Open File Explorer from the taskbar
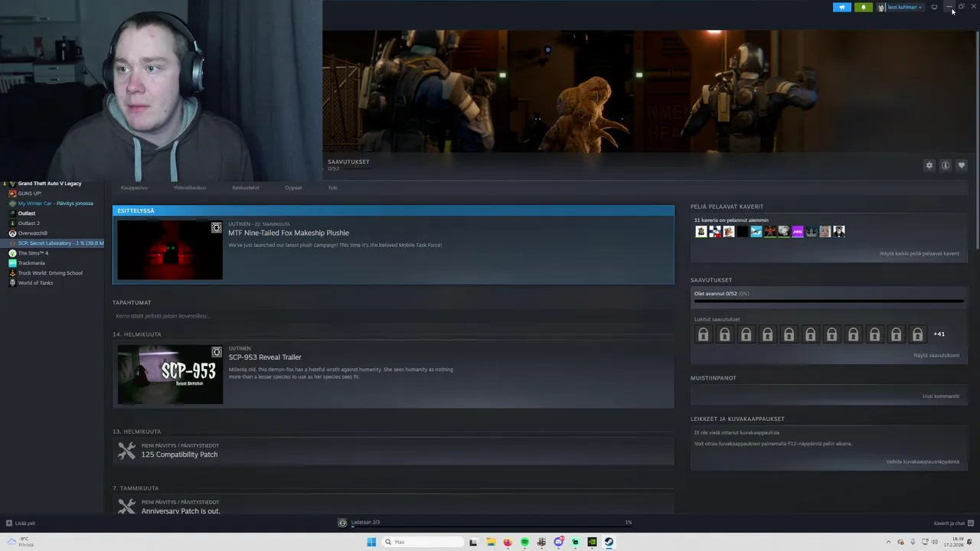 tap(491, 542)
